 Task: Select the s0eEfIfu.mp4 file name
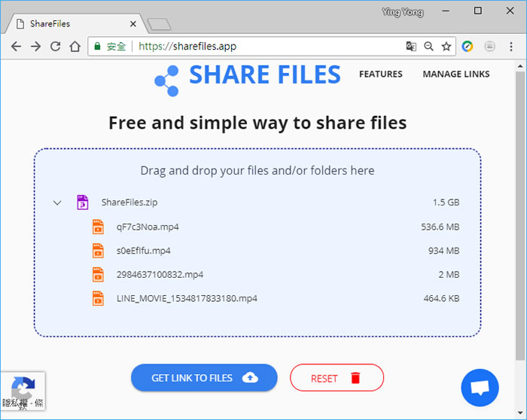[x=144, y=251]
